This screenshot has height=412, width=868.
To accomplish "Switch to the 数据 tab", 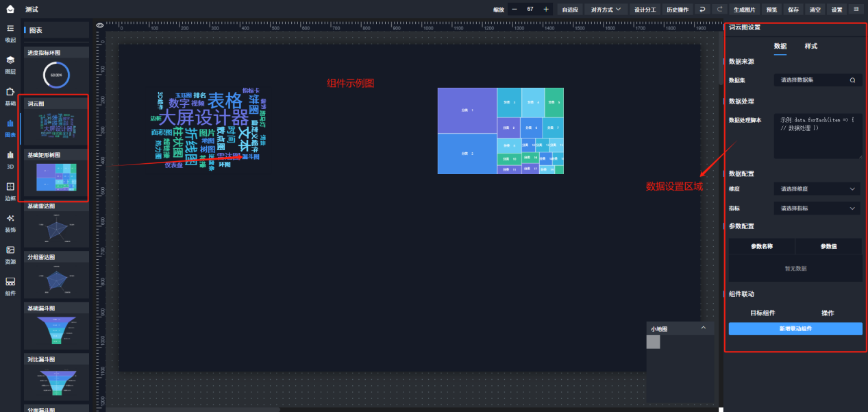I will point(780,47).
